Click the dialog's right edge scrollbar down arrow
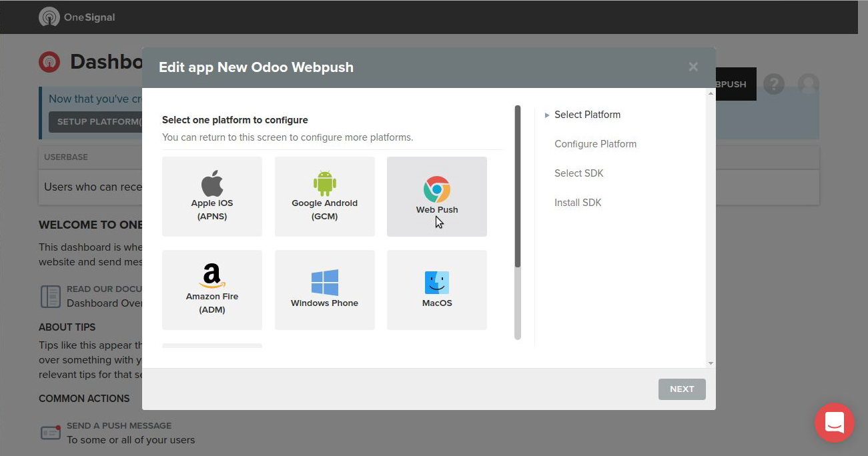868x456 pixels. click(x=711, y=363)
